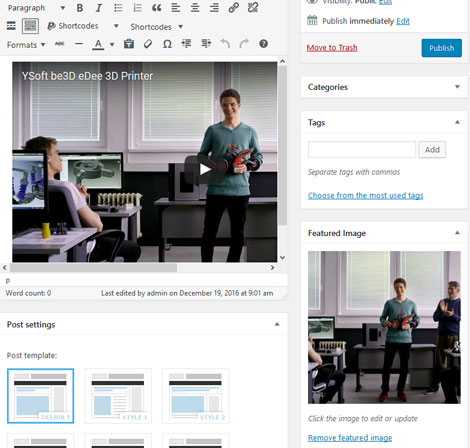Image resolution: width=470 pixels, height=448 pixels.
Task: Click the featured image thumbnail
Action: (x=384, y=327)
